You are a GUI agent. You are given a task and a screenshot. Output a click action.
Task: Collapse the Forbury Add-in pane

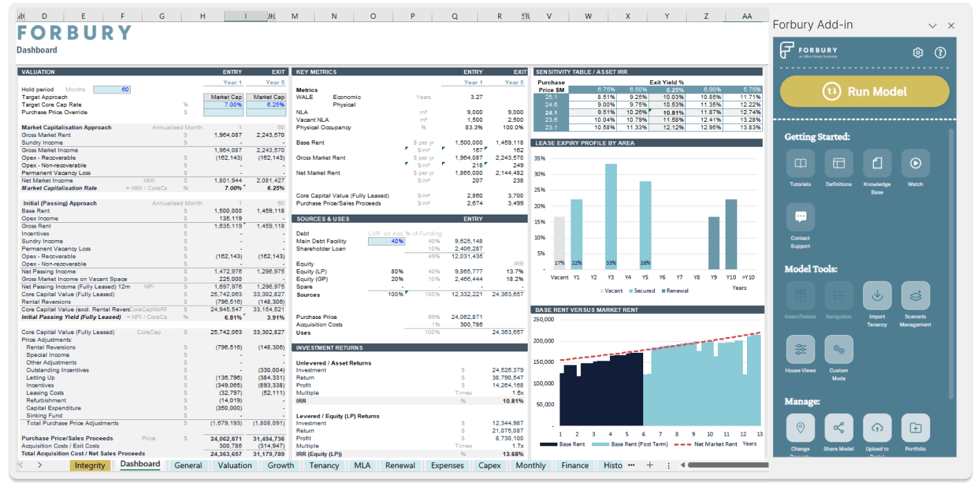point(933,25)
